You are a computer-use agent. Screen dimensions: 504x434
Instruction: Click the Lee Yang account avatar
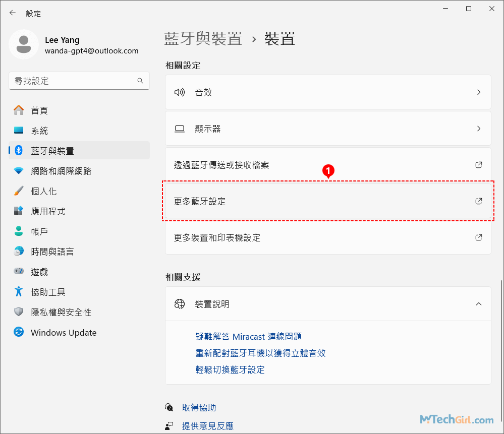(23, 45)
